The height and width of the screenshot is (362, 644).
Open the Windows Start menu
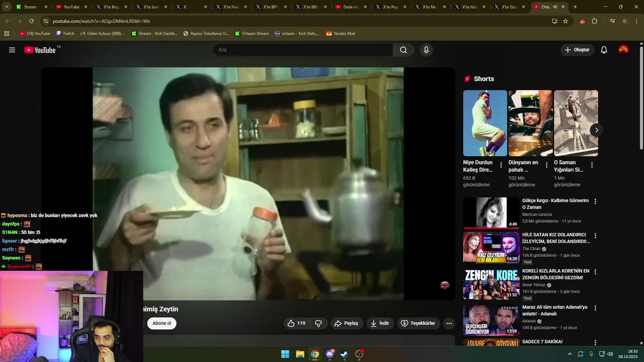pos(285,354)
